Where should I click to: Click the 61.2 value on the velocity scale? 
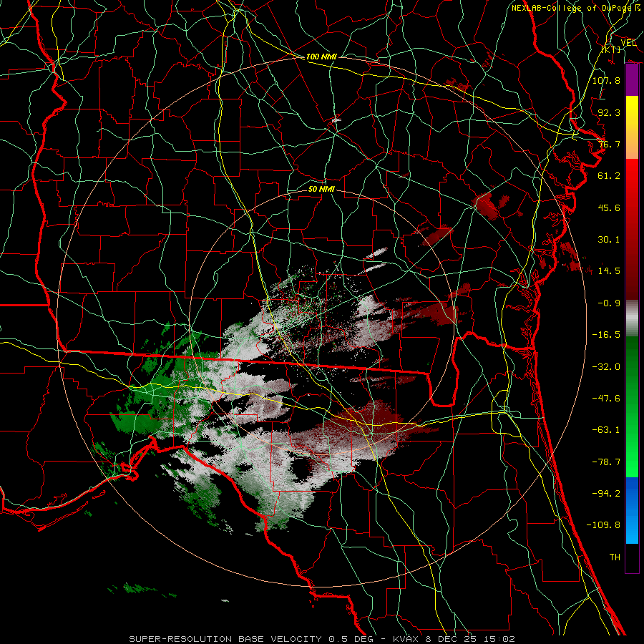point(609,176)
